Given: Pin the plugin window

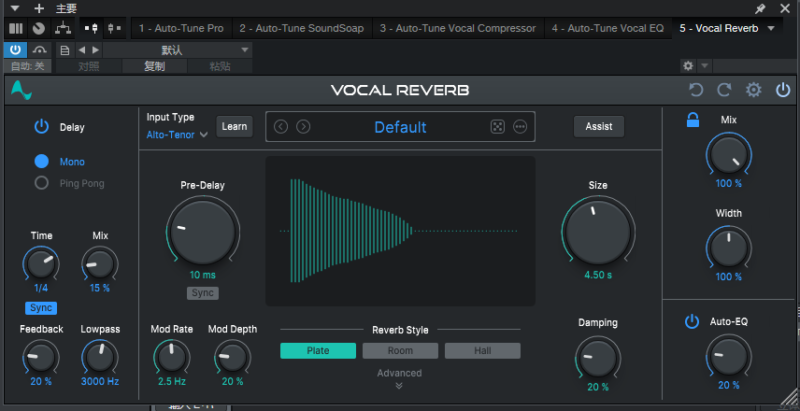Looking at the screenshot, I should point(760,8).
